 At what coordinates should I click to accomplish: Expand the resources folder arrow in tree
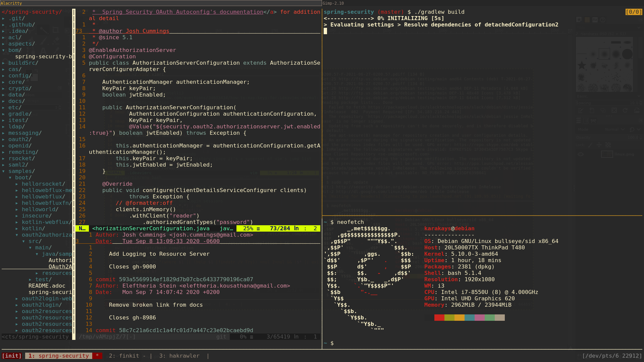(x=37, y=273)
